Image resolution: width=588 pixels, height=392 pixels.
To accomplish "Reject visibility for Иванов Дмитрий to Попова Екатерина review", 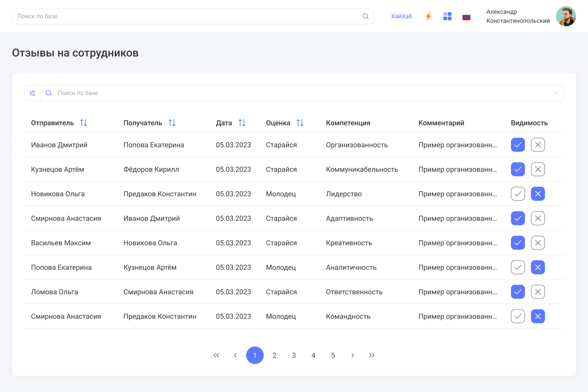I will (x=538, y=145).
